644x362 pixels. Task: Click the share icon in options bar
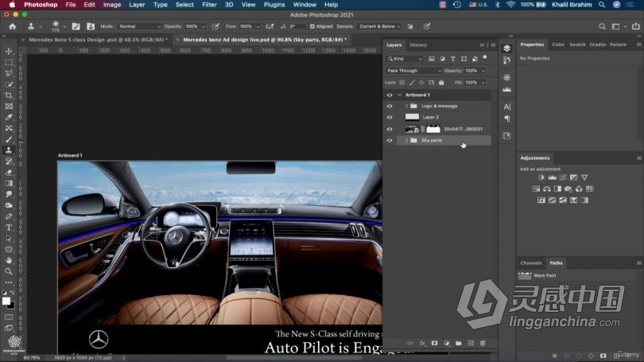(636, 26)
